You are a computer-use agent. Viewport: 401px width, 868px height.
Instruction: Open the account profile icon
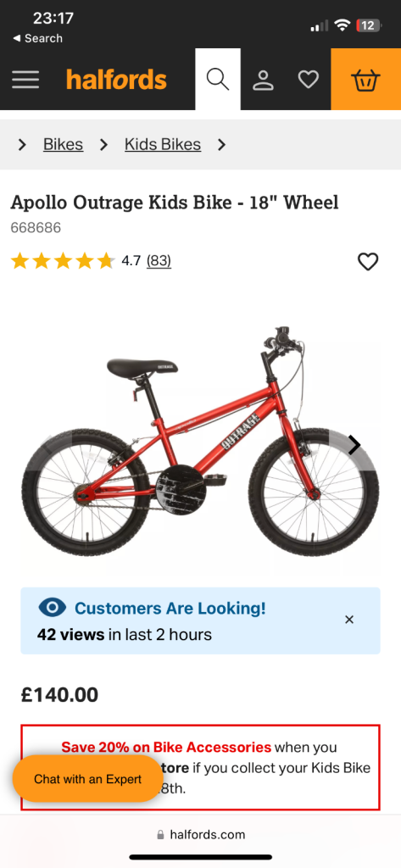tap(263, 80)
